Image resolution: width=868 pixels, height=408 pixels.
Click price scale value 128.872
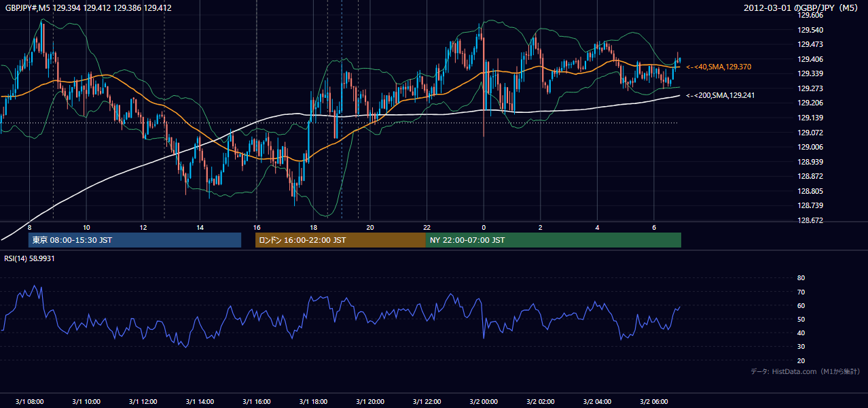click(x=810, y=176)
